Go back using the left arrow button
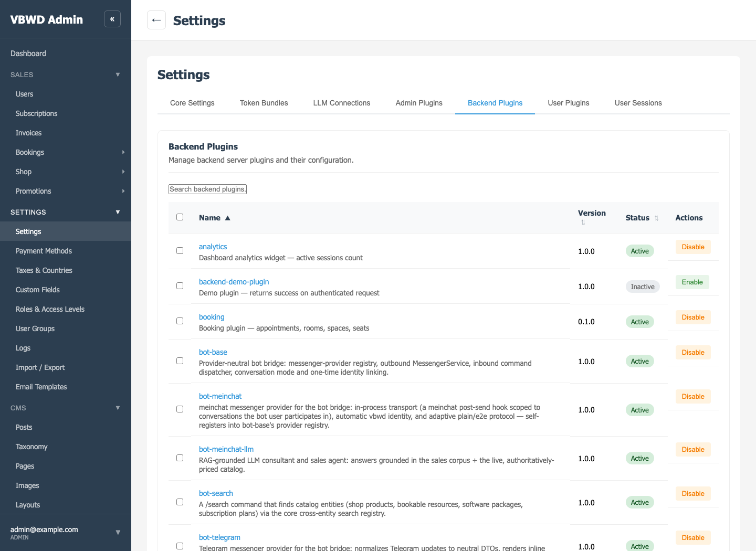 tap(156, 20)
